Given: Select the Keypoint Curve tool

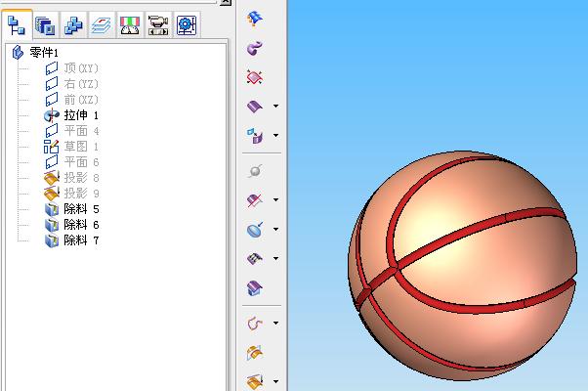Looking at the screenshot, I should 255,324.
